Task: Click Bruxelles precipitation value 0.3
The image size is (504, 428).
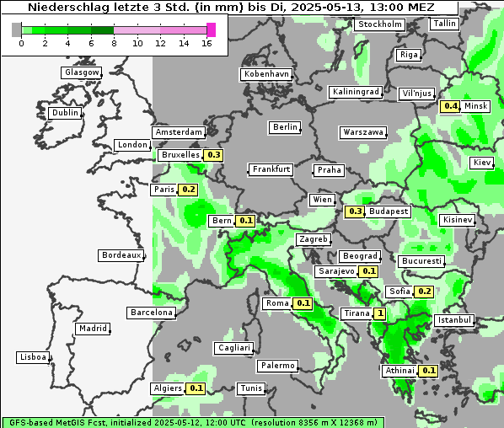Action: click(x=213, y=155)
